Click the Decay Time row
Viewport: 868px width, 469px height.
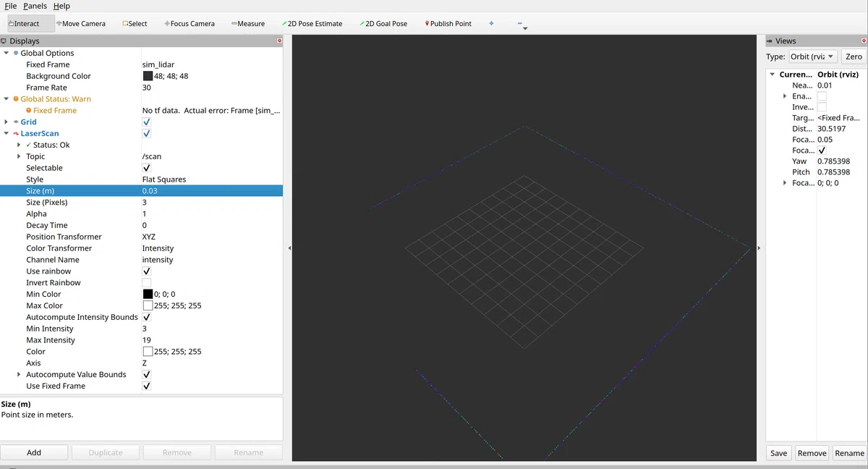coord(141,226)
